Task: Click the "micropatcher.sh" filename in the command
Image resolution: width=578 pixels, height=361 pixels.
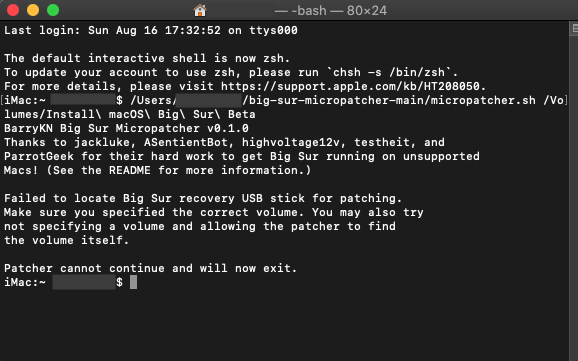Action: click(483, 100)
